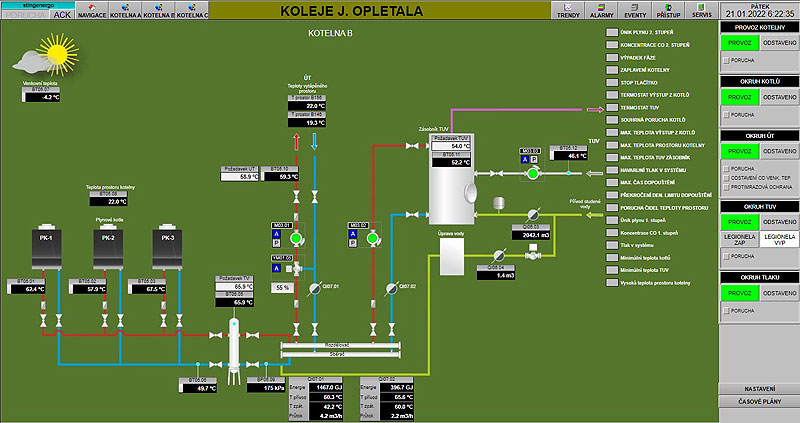Click outdoor temperature value -4.2 °C
Image resolution: width=800 pixels, height=423 pixels.
43,97
